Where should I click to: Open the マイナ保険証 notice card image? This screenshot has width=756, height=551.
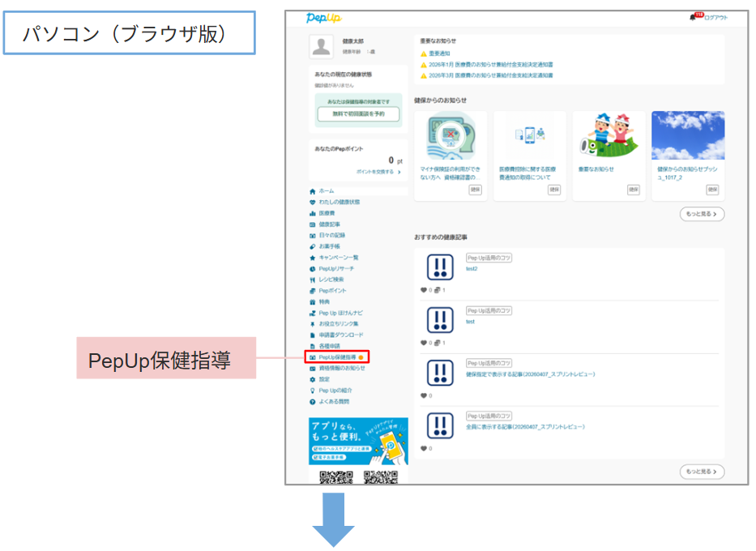coord(451,136)
